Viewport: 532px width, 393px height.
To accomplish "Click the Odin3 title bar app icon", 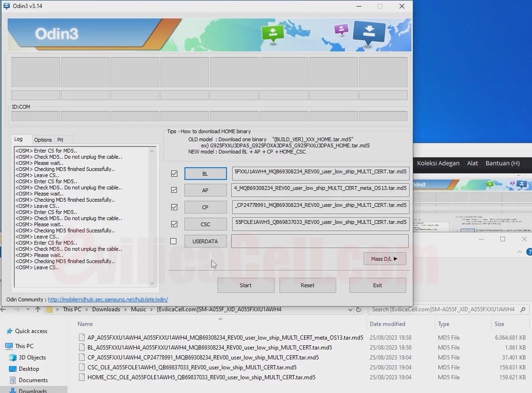I will [x=6, y=6].
